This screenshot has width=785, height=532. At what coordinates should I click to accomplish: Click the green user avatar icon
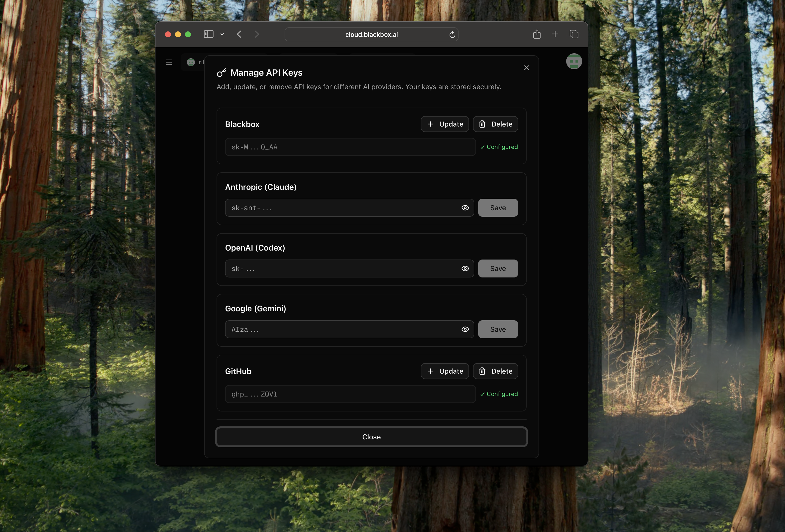click(574, 62)
